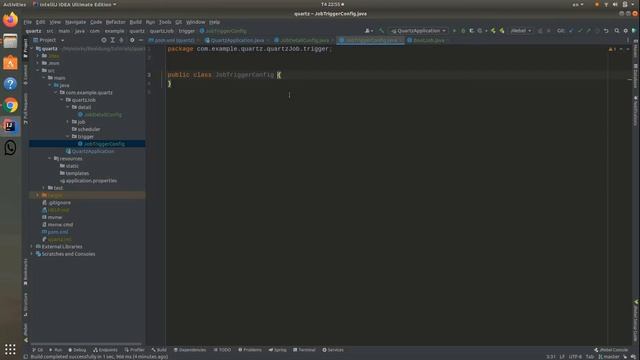640x360 pixels.
Task: Click the undo/rollback arrow in toolbar
Action: pos(606,31)
